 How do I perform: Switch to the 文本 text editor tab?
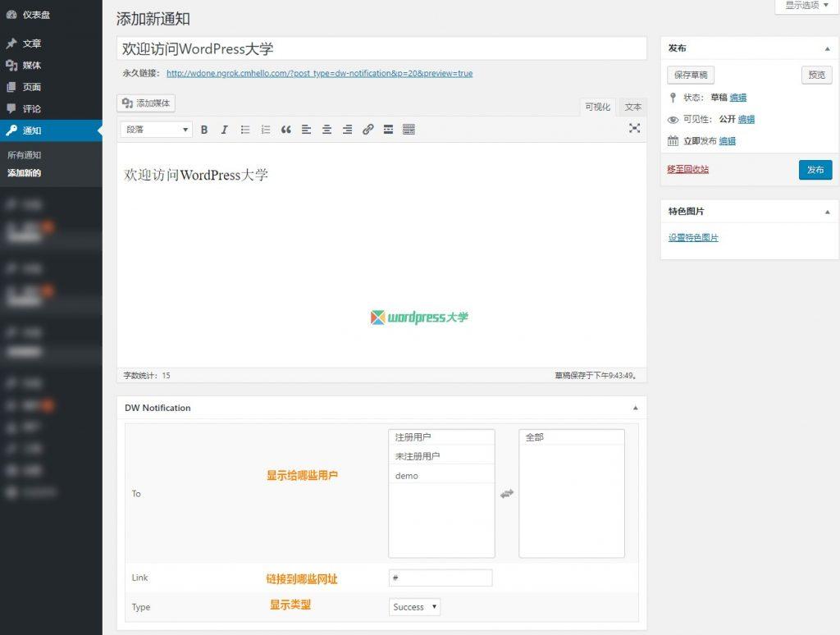(x=632, y=107)
